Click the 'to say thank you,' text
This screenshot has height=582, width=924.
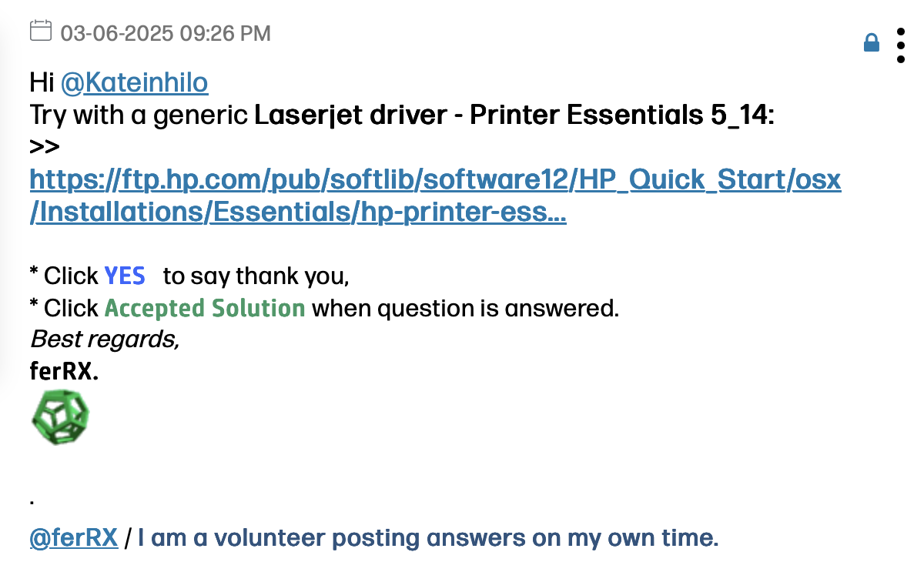click(256, 275)
